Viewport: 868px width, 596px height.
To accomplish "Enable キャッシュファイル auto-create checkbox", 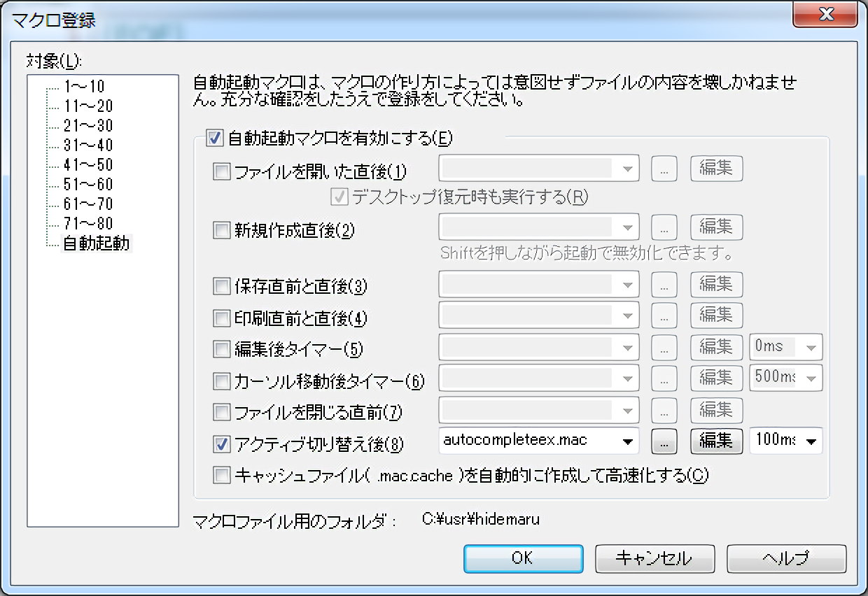I will click(221, 476).
